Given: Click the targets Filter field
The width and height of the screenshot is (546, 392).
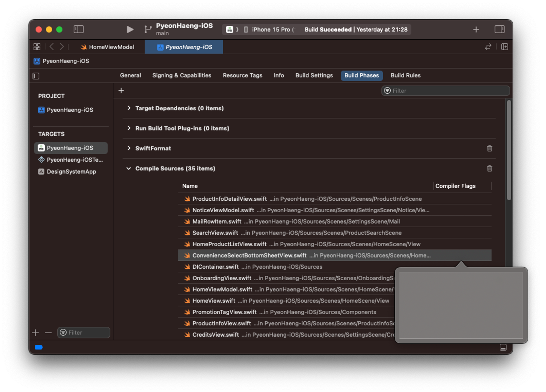Looking at the screenshot, I should pos(84,332).
